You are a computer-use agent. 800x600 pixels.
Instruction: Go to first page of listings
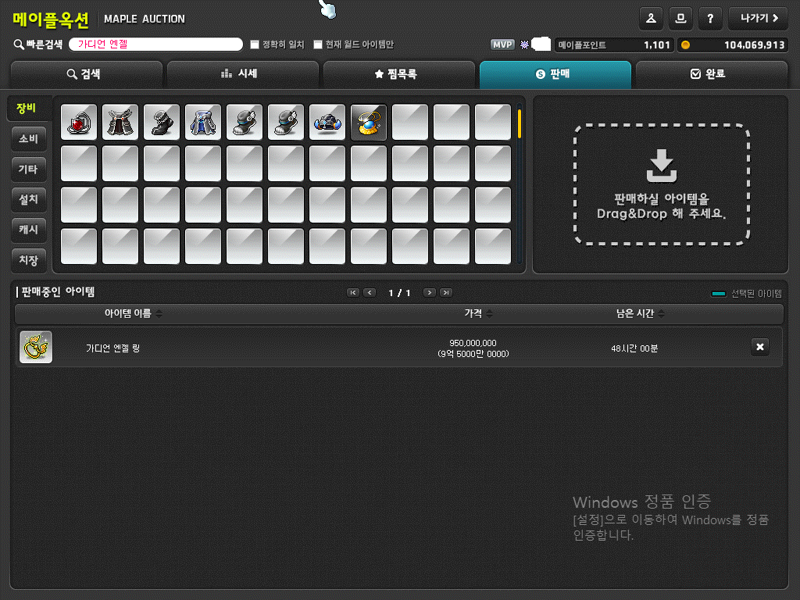tap(353, 292)
